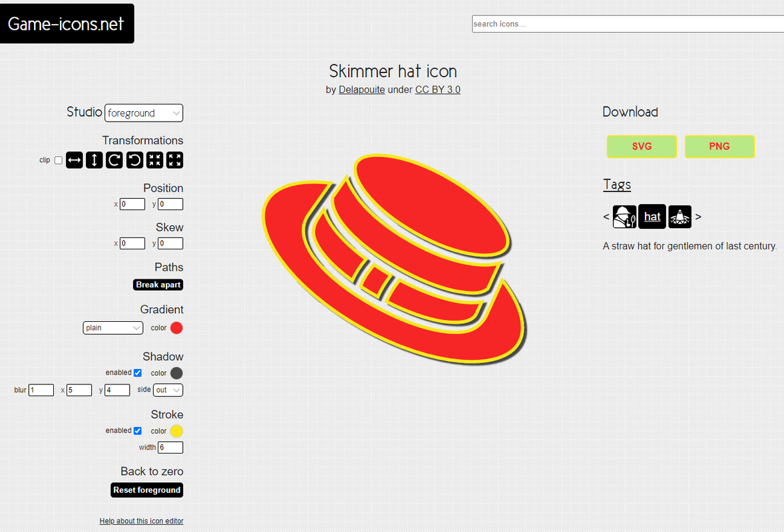Flip the icon vertically
The image size is (784, 532).
coord(95,160)
